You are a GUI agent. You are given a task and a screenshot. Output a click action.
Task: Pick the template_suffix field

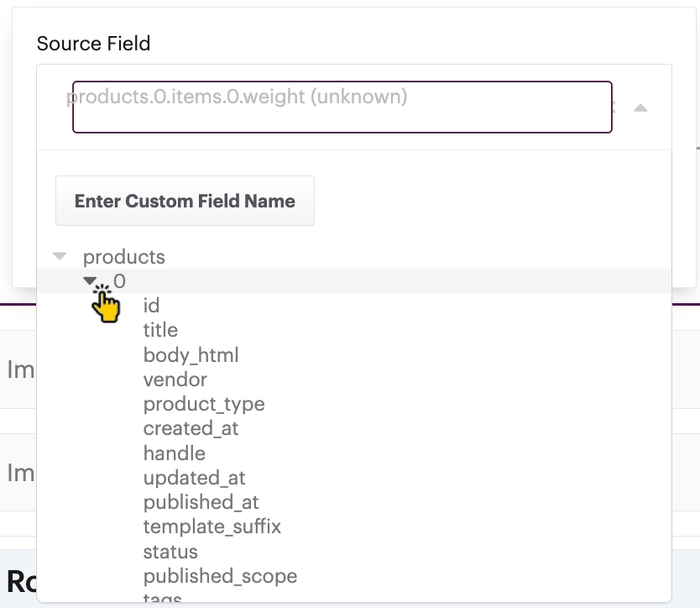(x=212, y=527)
